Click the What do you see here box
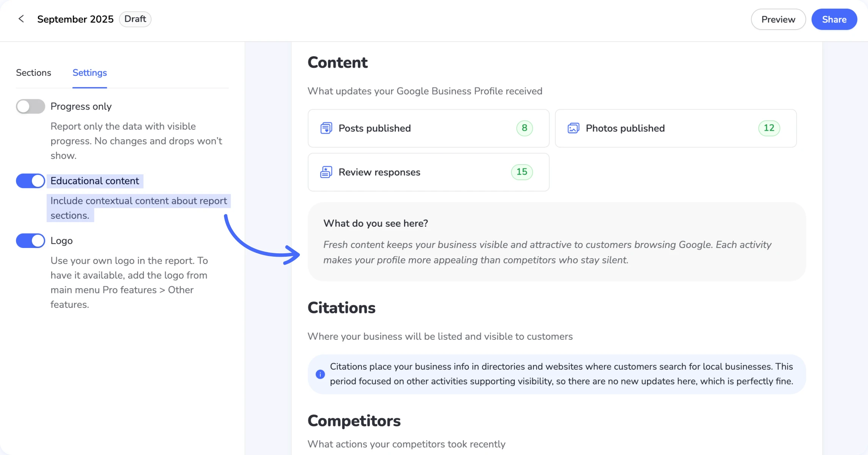This screenshot has height=455, width=868. pyautogui.click(x=556, y=242)
